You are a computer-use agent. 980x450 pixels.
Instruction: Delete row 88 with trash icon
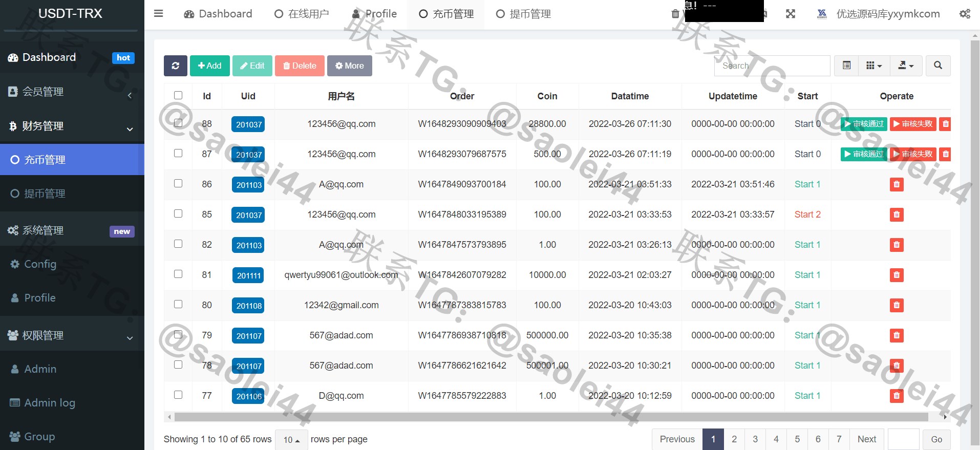(x=946, y=124)
